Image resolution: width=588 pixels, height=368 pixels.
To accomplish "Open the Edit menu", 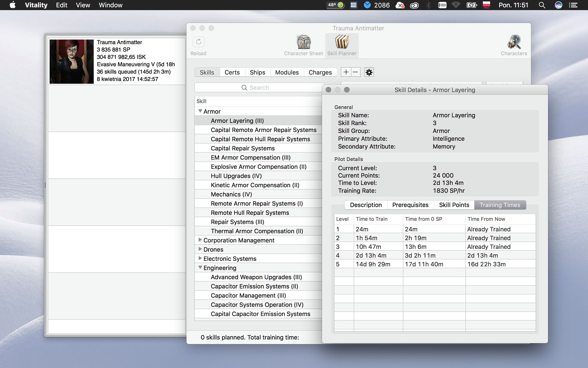I will point(62,5).
